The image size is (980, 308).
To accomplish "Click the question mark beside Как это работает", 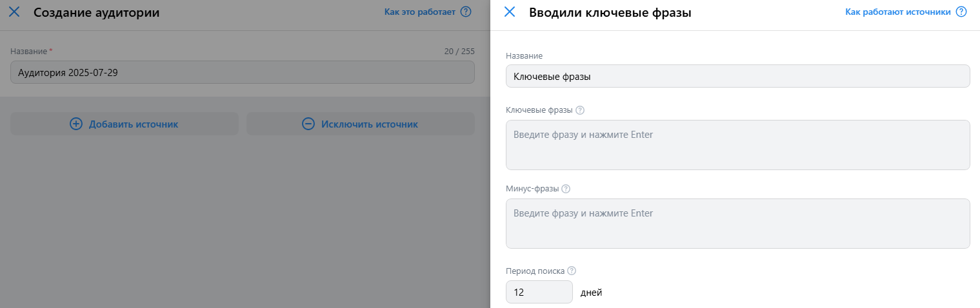I will point(466,12).
